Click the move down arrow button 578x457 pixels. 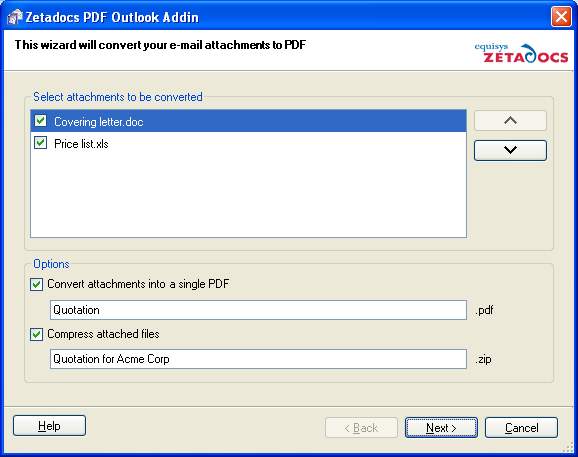click(510, 150)
